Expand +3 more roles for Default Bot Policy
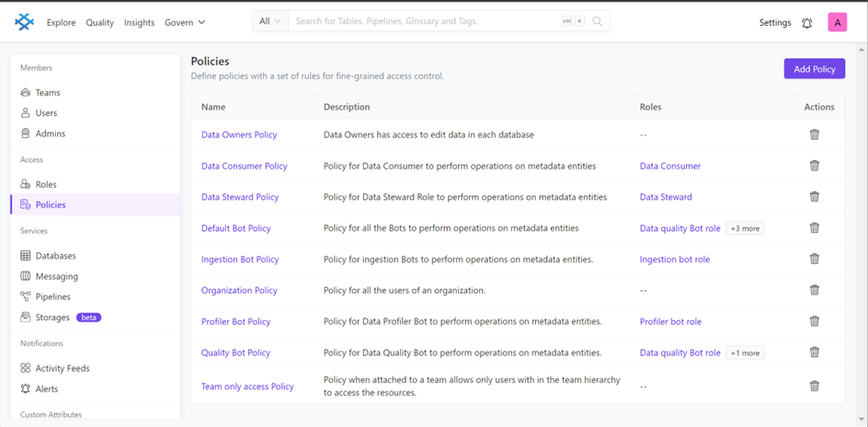The image size is (868, 427). [745, 228]
